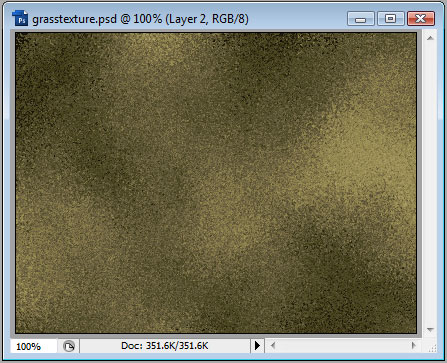Click the status bar preview icon beside zoom field
447x363 pixels.
(69, 346)
